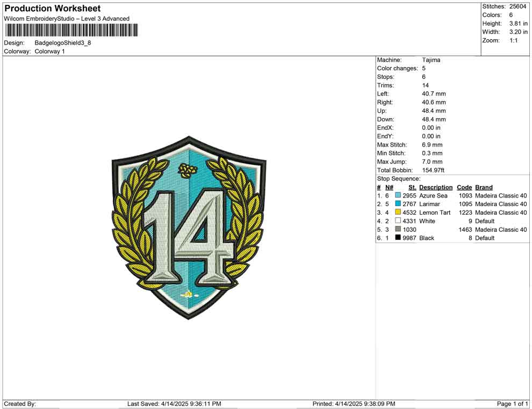Image resolution: width=532 pixels, height=409 pixels.
Task: Click the Lemon Tart yellow swatch
Action: (398, 212)
